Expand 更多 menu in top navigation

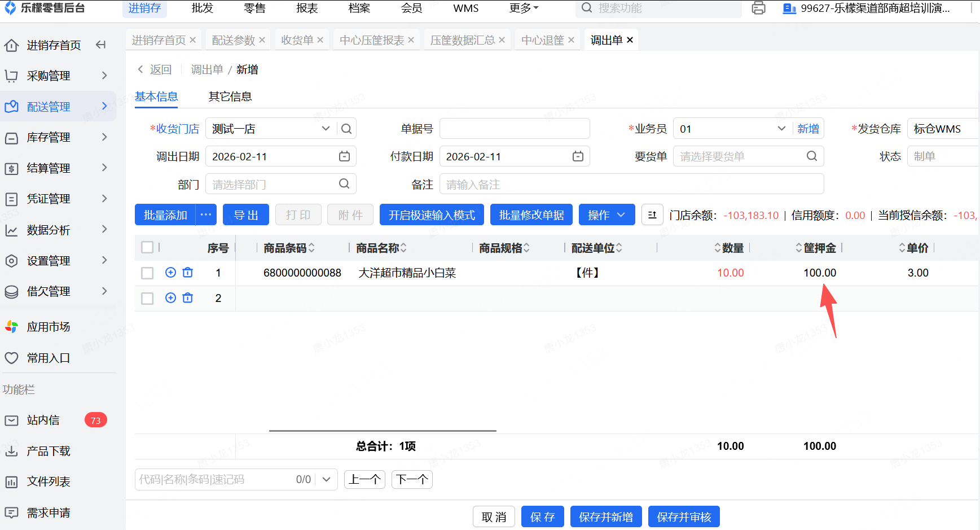(524, 8)
